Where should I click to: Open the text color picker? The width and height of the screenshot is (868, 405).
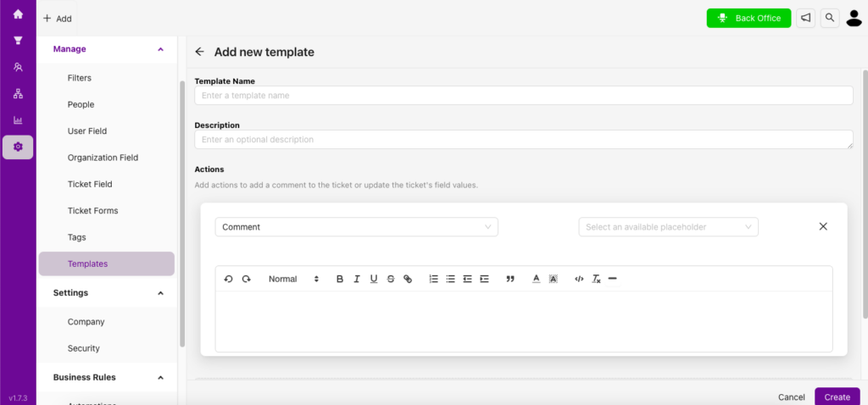536,279
